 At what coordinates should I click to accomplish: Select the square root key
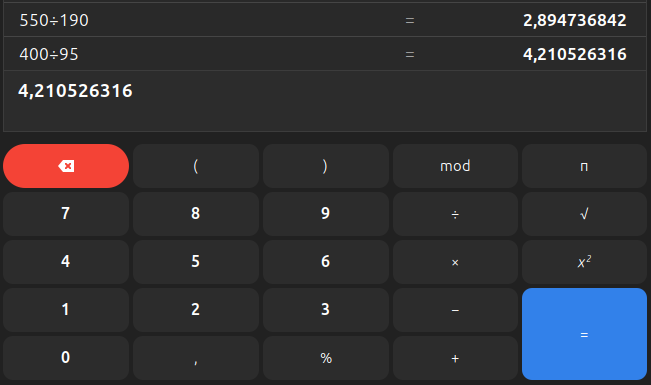[584, 214]
